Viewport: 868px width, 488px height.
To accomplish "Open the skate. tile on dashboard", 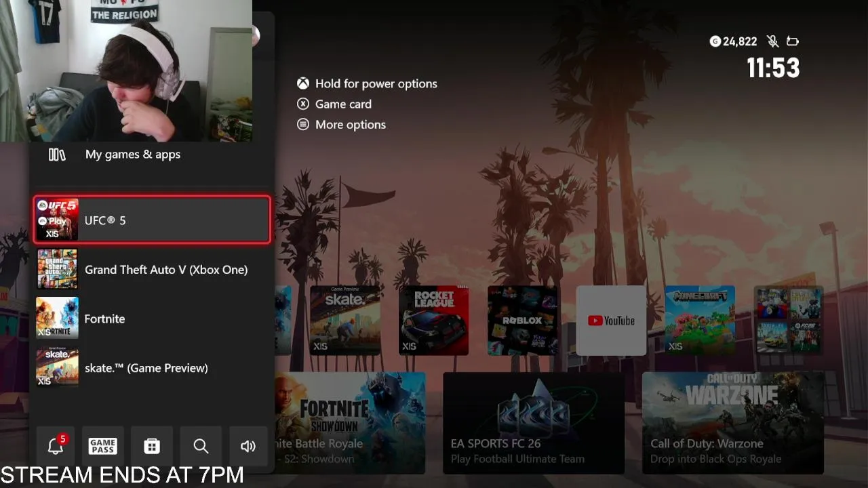I will [345, 321].
